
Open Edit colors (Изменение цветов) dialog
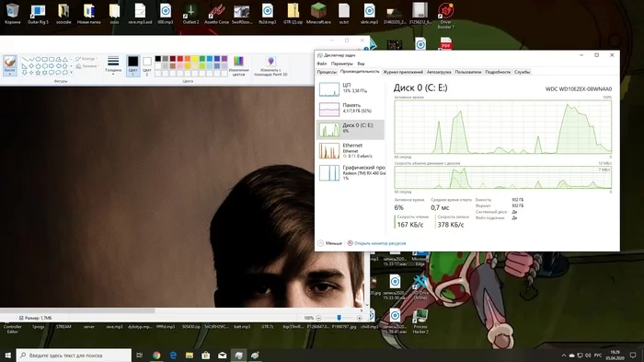(x=238, y=65)
